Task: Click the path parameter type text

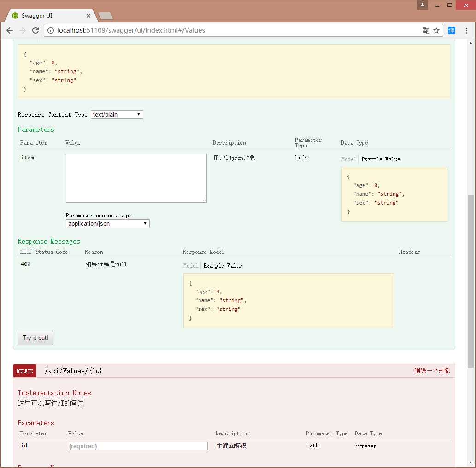Action: pos(312,445)
